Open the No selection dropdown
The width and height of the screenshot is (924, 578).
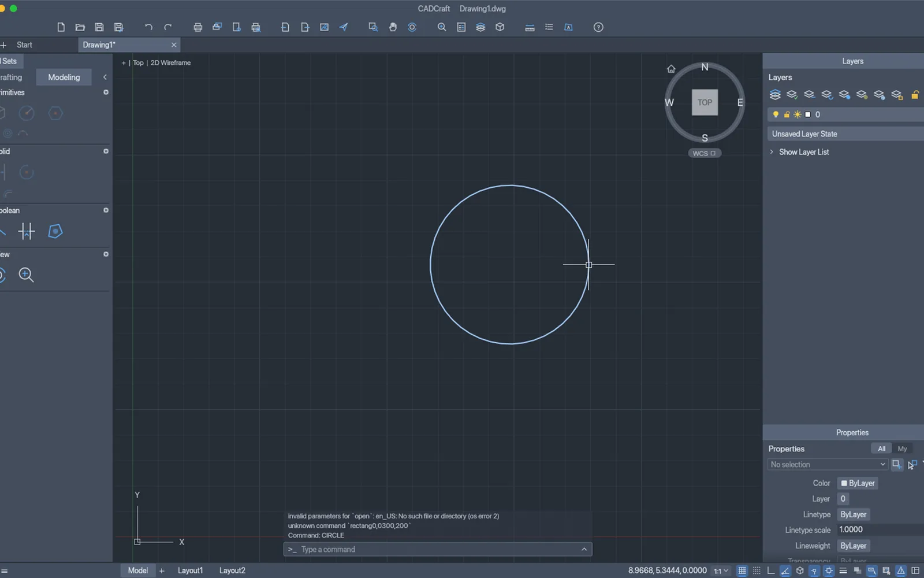[x=827, y=465]
